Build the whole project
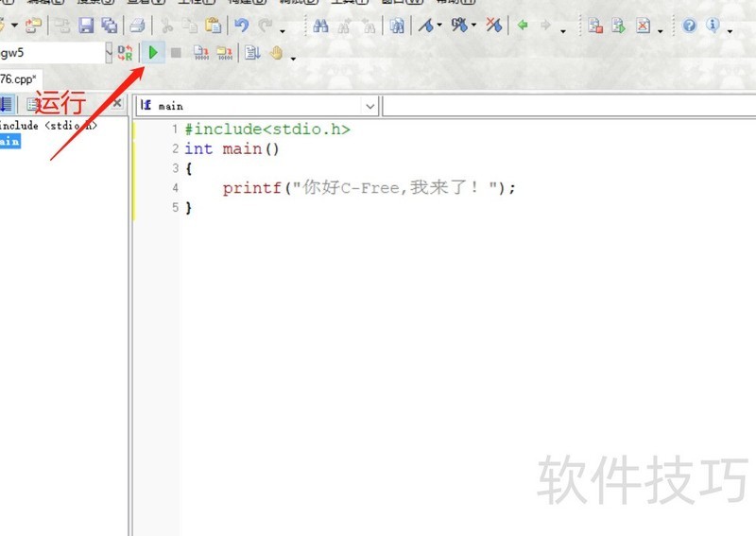This screenshot has height=536, width=756. click(224, 53)
